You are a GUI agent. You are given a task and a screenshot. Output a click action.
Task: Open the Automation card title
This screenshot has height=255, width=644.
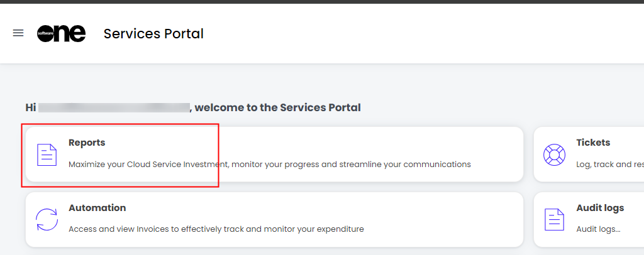(x=97, y=209)
